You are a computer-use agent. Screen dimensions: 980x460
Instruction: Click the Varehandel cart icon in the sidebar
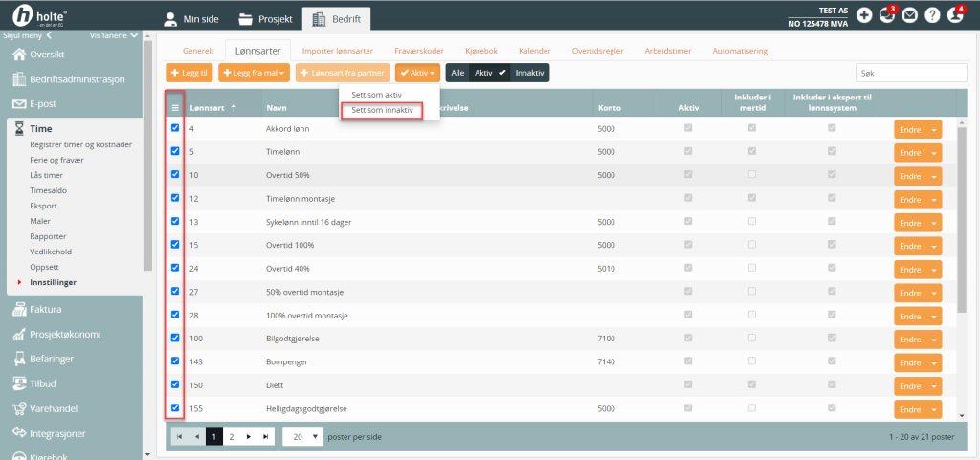click(x=19, y=408)
